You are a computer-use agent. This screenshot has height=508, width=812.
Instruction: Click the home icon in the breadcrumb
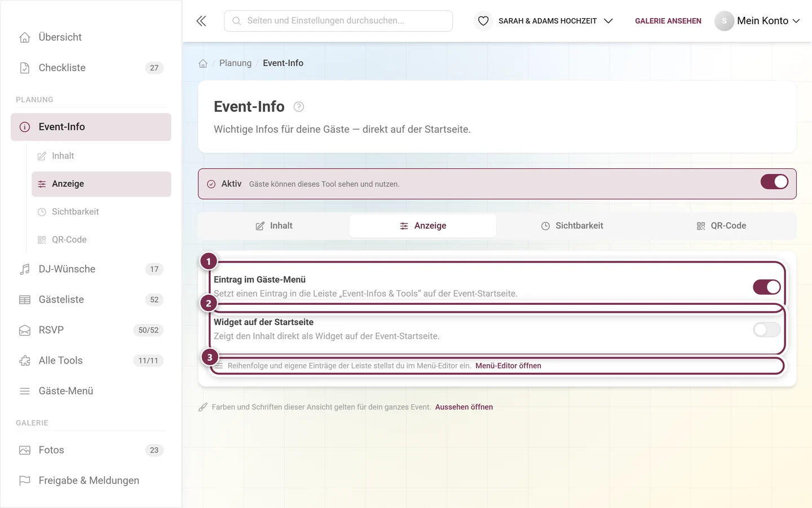point(203,63)
